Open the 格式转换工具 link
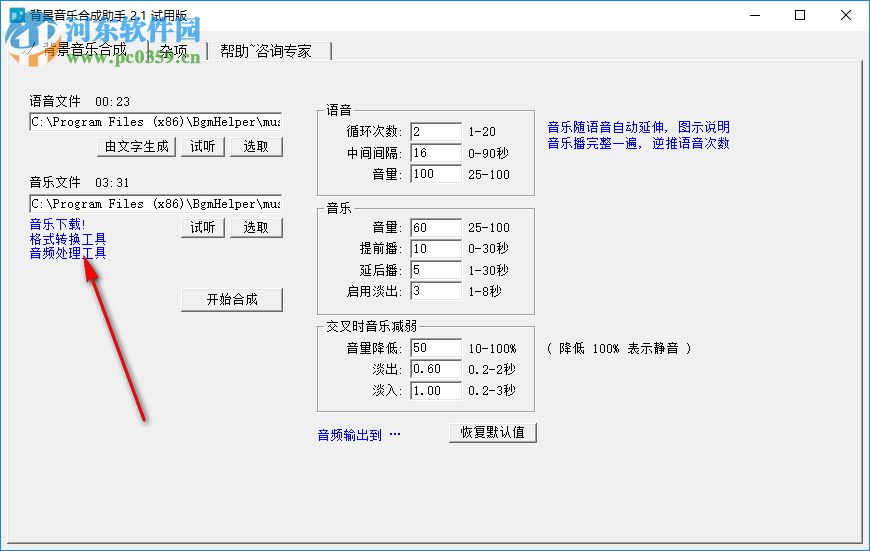Screen dimensions: 870x551 click(x=68, y=239)
